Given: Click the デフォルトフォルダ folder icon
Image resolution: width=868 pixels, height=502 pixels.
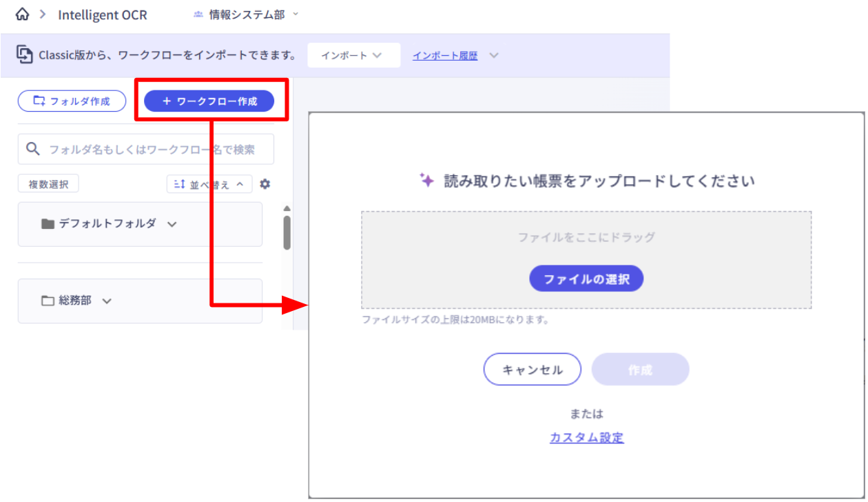Looking at the screenshot, I should pos(48,224).
